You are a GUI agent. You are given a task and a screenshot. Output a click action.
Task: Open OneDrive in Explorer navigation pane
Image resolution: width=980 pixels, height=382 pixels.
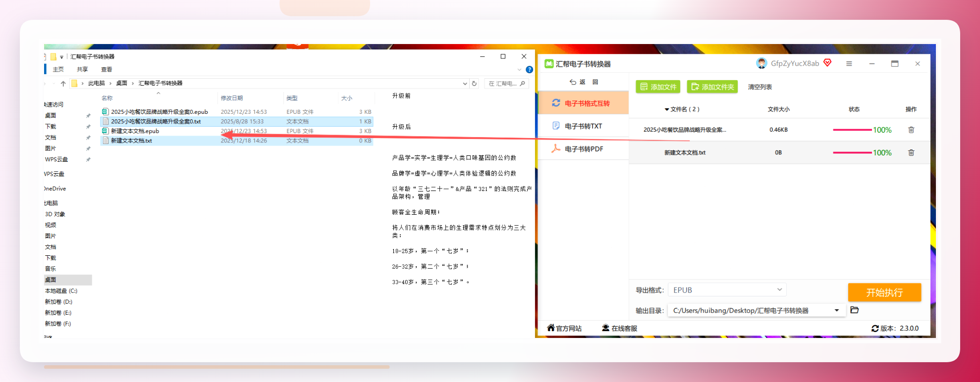tap(54, 189)
